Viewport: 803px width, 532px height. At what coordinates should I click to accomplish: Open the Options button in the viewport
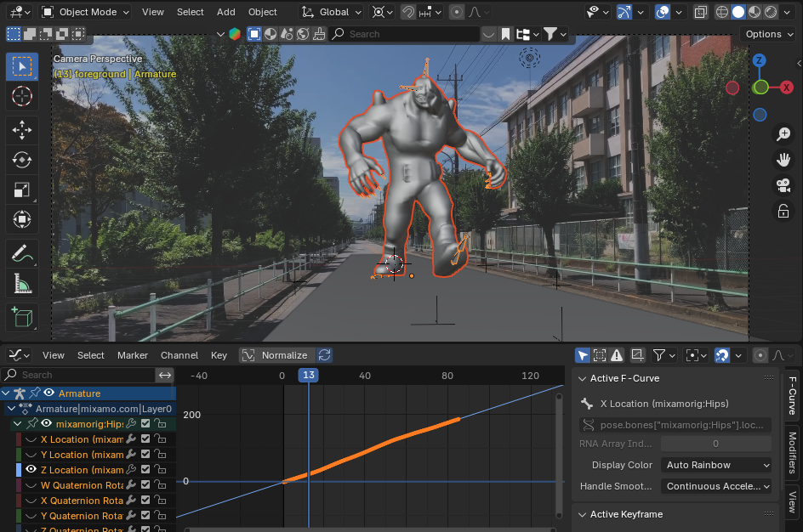tap(769, 34)
